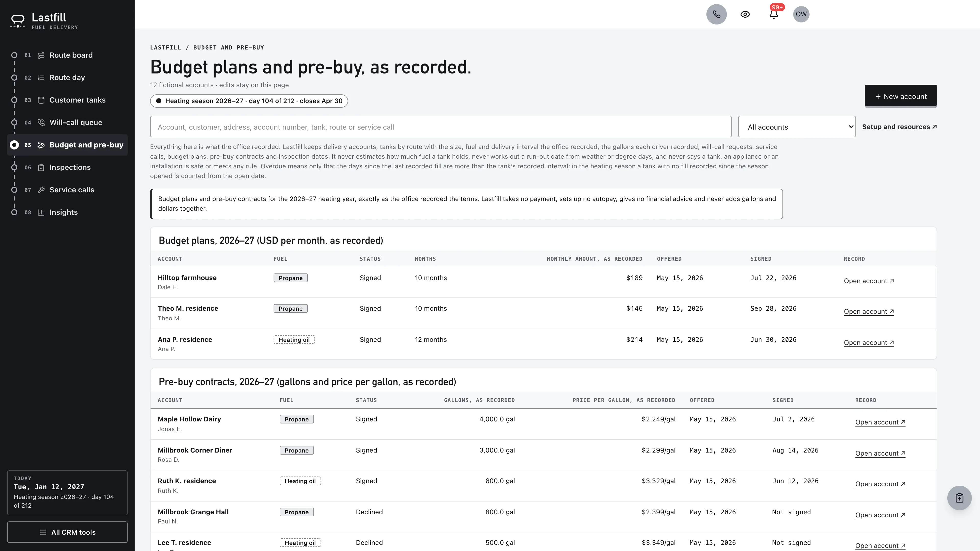Open account for Maple Hollow Dairy
Screen dimensions: 980x551
click(880, 422)
